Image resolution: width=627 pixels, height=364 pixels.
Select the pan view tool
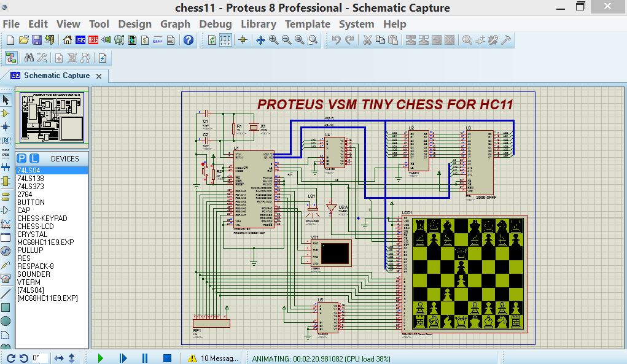pyautogui.click(x=261, y=40)
